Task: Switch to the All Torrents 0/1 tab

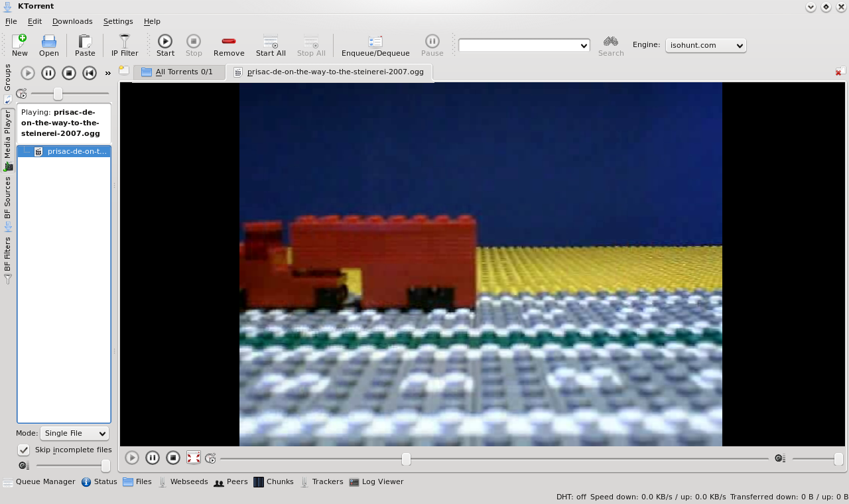Action: [x=178, y=72]
